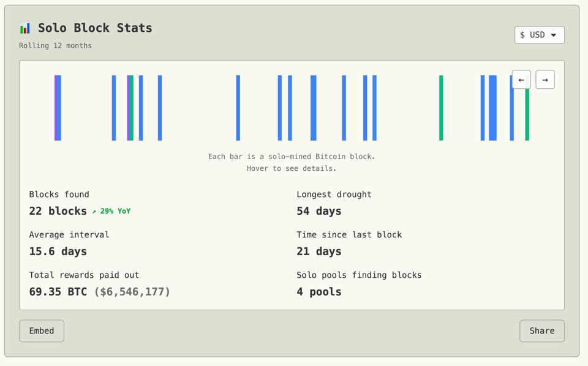This screenshot has height=366, width=588.
Task: Click the Share button
Action: click(541, 331)
